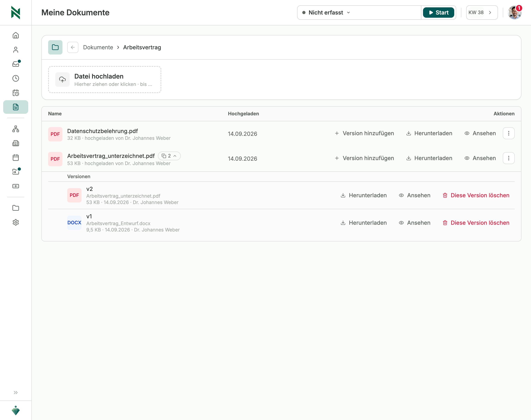Image resolution: width=531 pixels, height=420 pixels.
Task: Click the Datei hochladen upload area
Action: click(x=105, y=79)
